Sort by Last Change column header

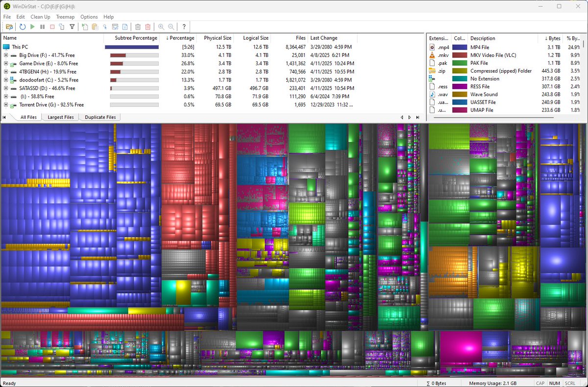pos(333,38)
